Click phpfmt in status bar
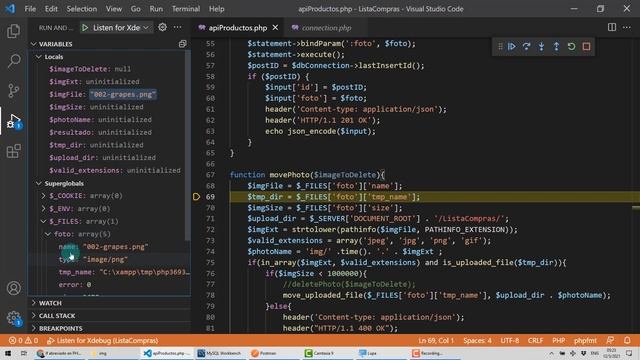 [585, 340]
